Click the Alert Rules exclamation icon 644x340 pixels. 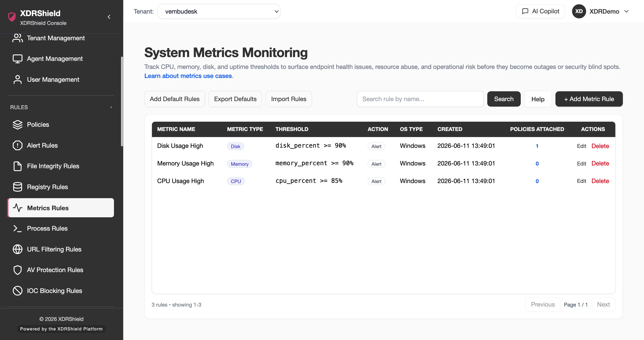click(17, 145)
